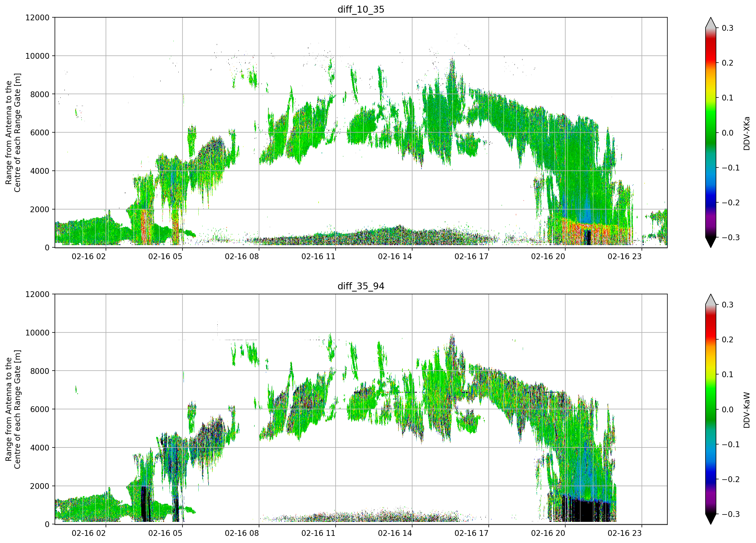Screen dimensions: 756x543
Task: Click the 8000 tick on diff_35_94 y-axis
Action: pos(40,371)
